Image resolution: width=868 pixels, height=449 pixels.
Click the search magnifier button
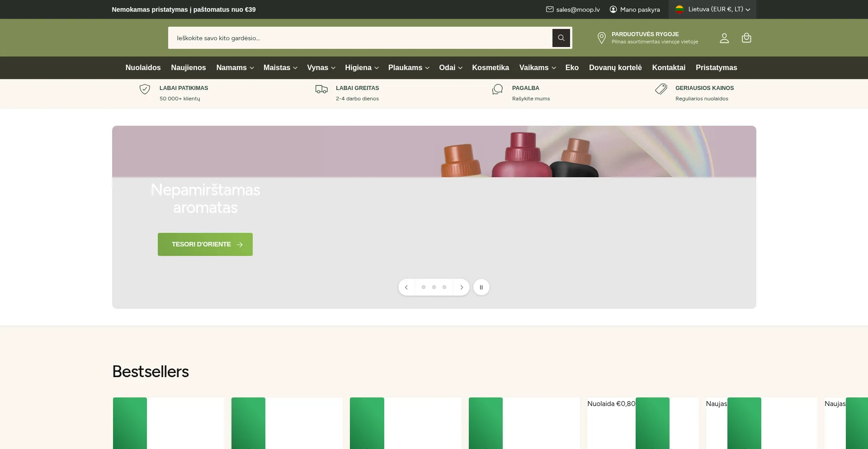[x=561, y=38]
